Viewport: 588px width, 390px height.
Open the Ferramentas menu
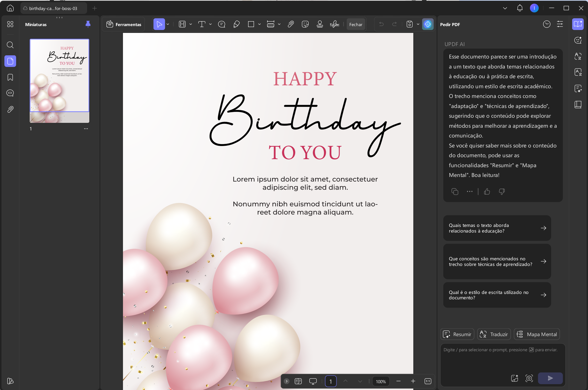pyautogui.click(x=123, y=24)
